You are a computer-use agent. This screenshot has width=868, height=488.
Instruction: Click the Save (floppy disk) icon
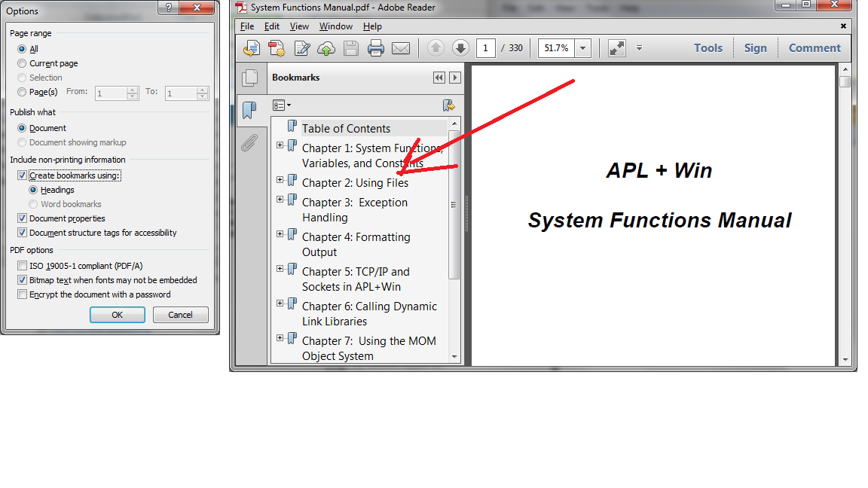(x=351, y=48)
